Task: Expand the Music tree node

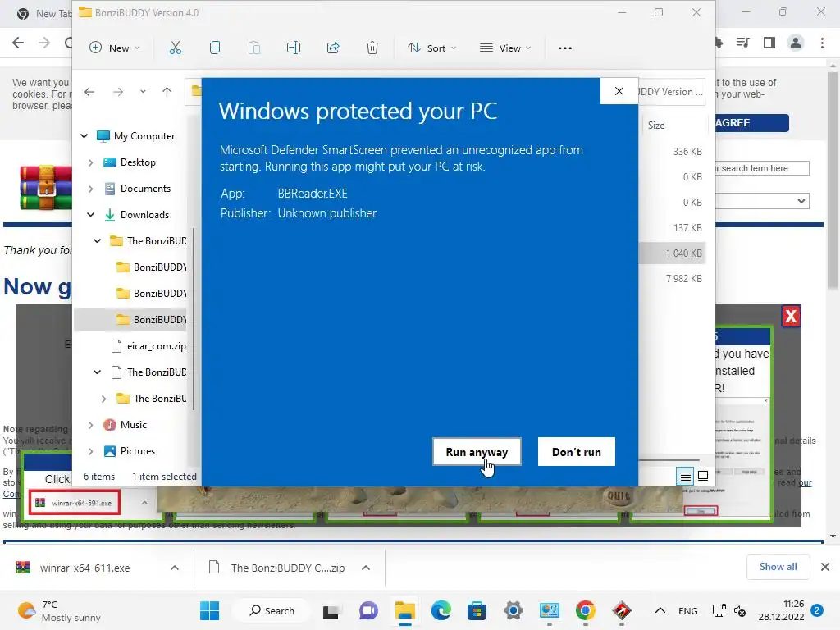Action: tap(90, 425)
